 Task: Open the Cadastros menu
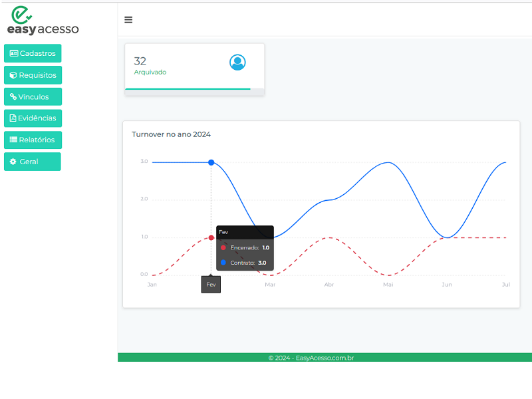click(33, 53)
